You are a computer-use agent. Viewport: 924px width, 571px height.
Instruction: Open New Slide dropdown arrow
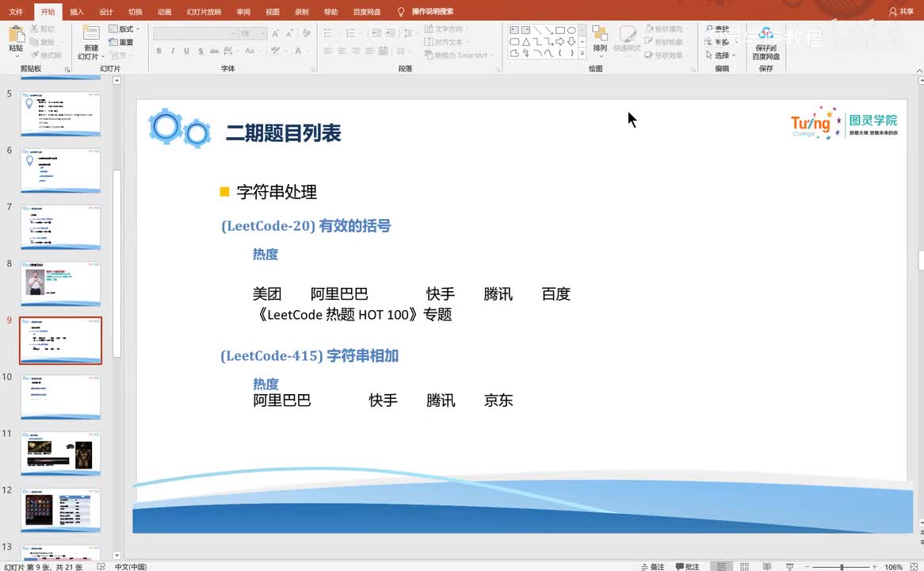(102, 56)
